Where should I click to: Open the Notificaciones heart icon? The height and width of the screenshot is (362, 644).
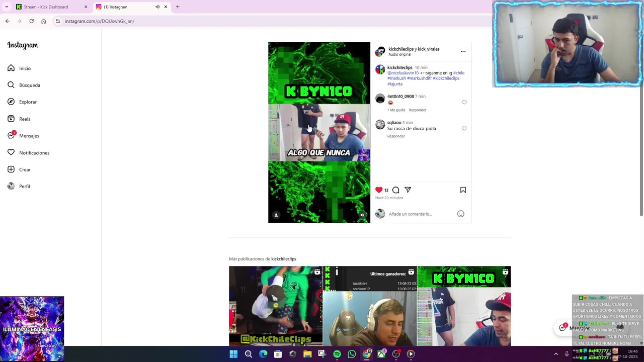click(x=11, y=152)
